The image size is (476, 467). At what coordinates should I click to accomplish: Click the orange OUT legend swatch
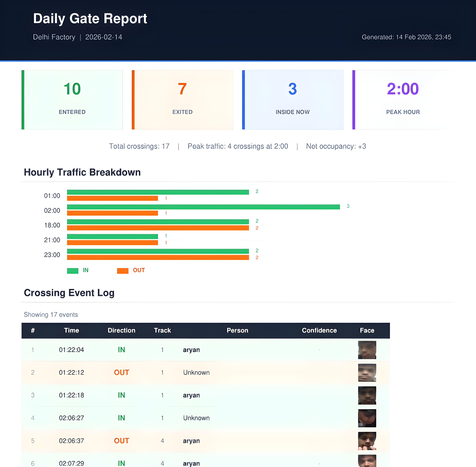click(x=123, y=271)
